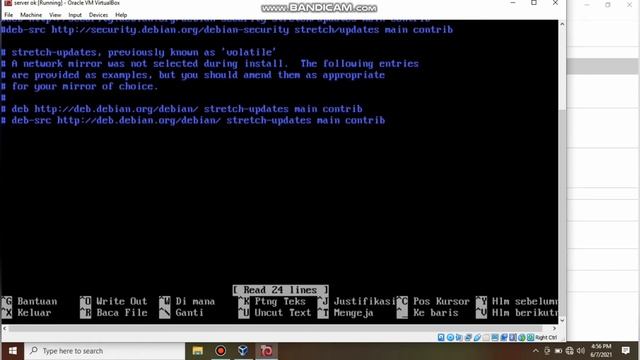Click the horizontal scrollbar thumb
Screen dimensions: 640x360
tap(276, 328)
